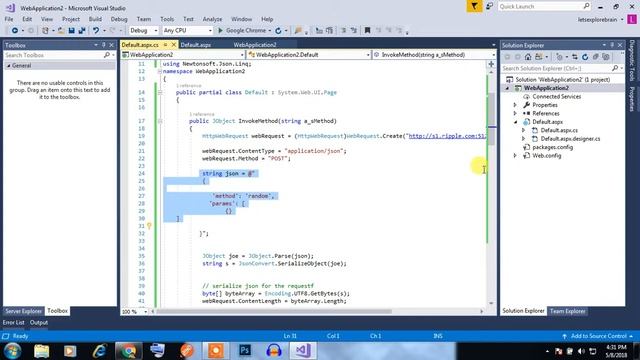Click the Save file icon
The image size is (640, 360).
[71, 31]
